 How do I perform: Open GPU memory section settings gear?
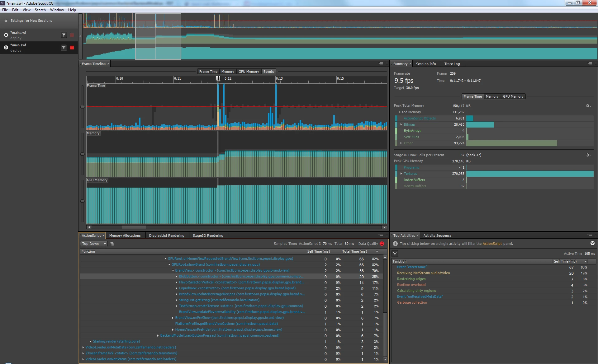(x=588, y=155)
